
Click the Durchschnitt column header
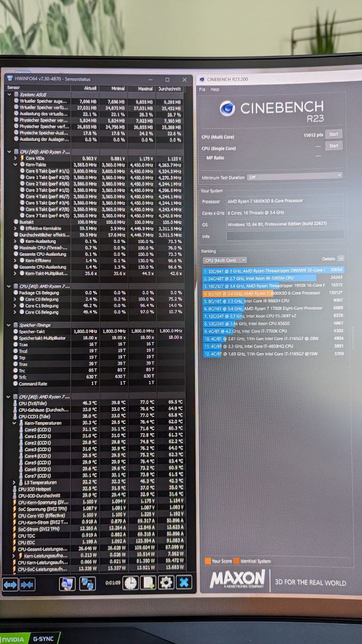(170, 89)
